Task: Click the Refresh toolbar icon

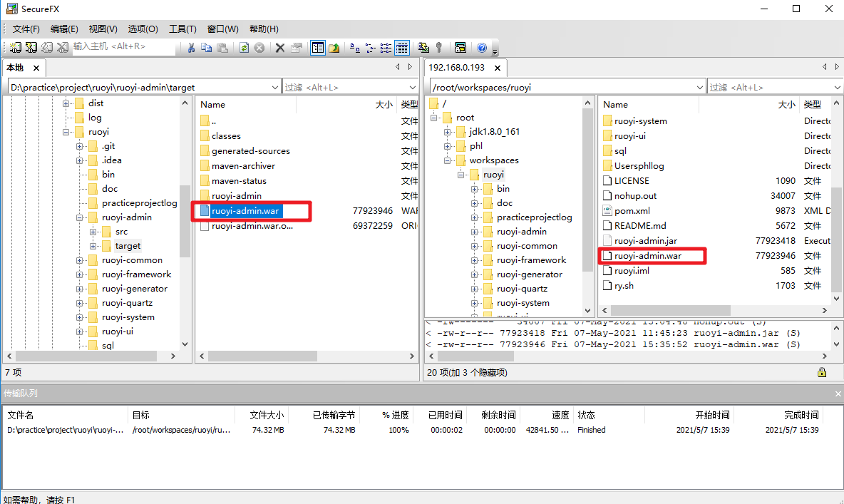Action: click(x=244, y=47)
